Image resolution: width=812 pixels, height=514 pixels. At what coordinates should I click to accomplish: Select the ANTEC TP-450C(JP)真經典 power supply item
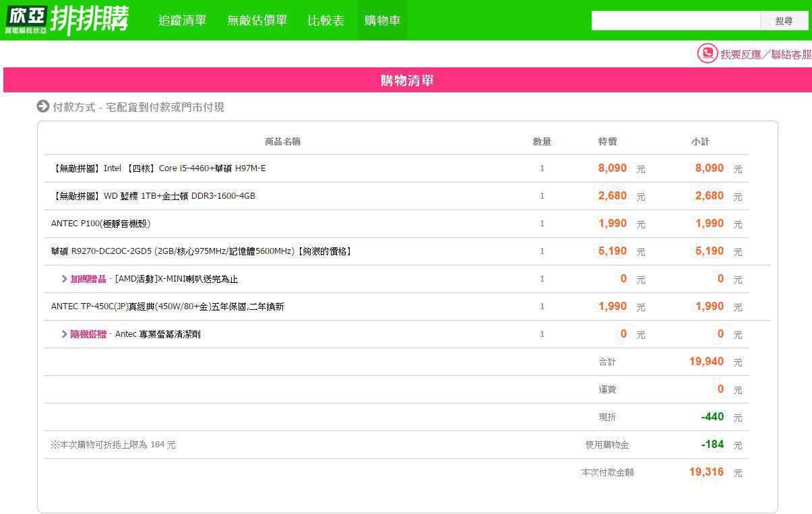pos(168,307)
